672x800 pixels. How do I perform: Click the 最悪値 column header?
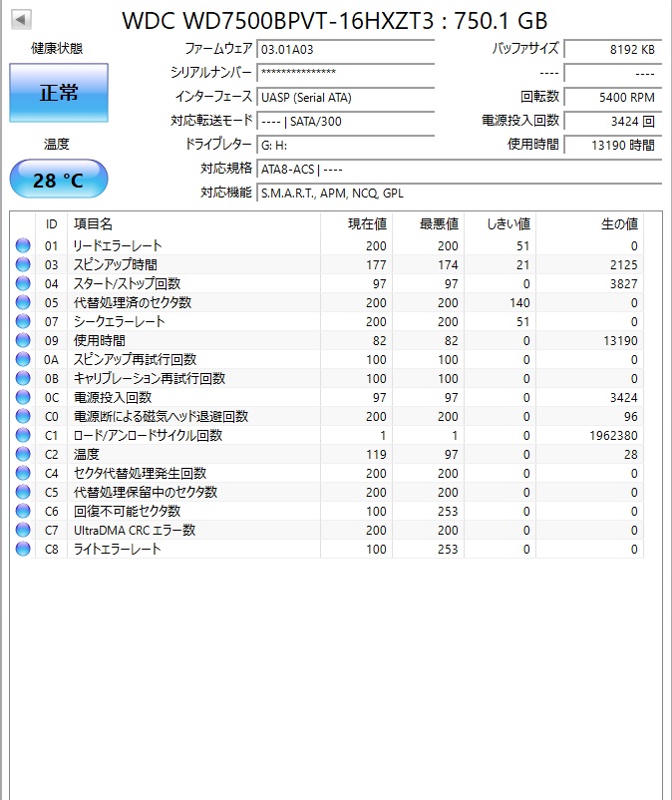pos(429,224)
